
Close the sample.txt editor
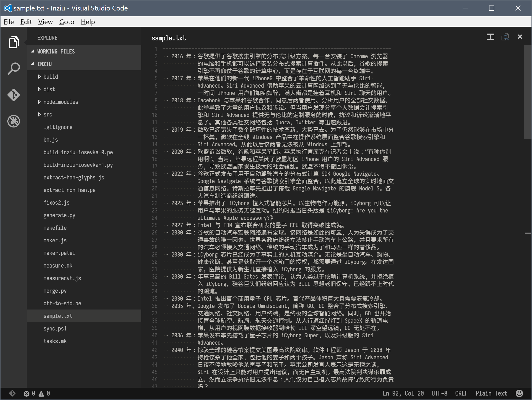520,37
